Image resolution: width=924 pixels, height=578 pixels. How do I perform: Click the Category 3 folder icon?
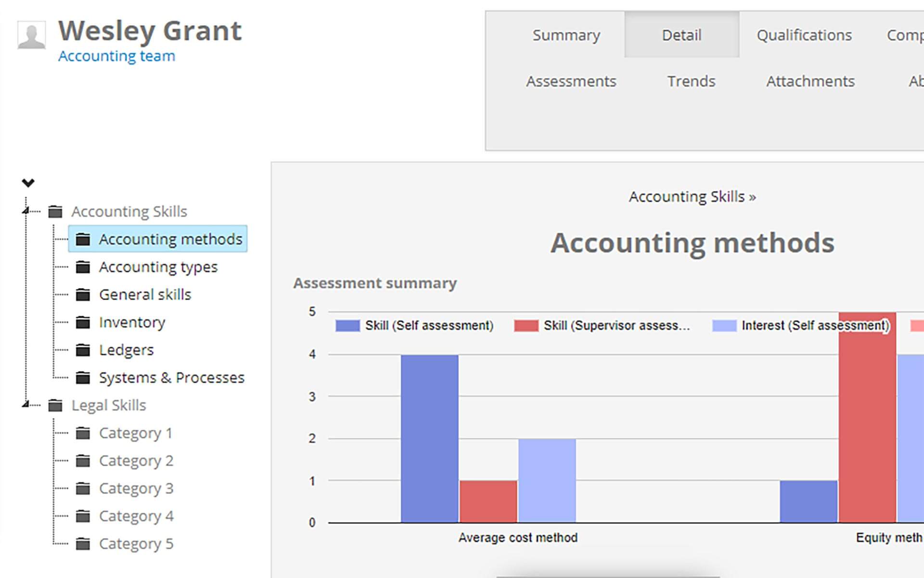83,489
